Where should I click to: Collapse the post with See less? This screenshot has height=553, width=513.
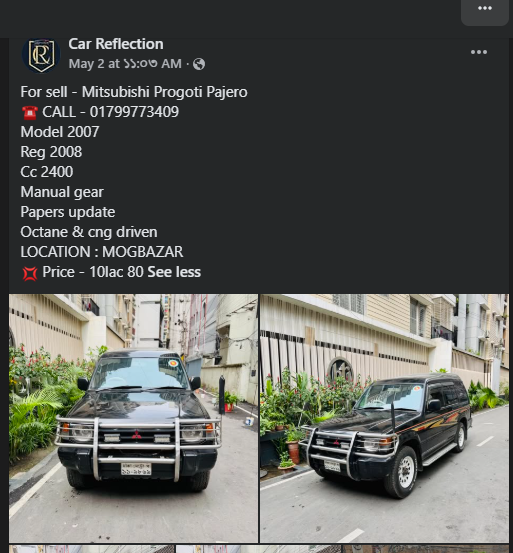coord(174,272)
